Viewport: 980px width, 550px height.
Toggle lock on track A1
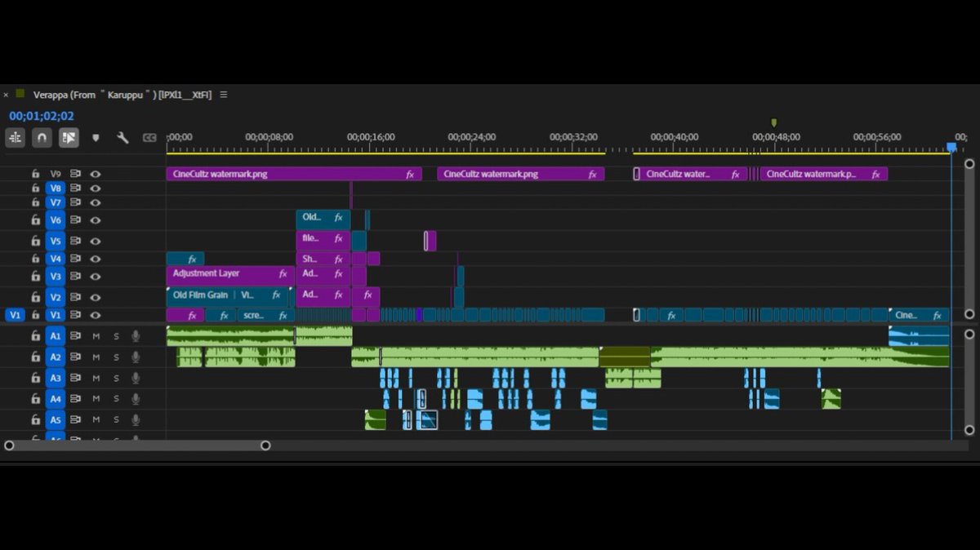tap(35, 335)
